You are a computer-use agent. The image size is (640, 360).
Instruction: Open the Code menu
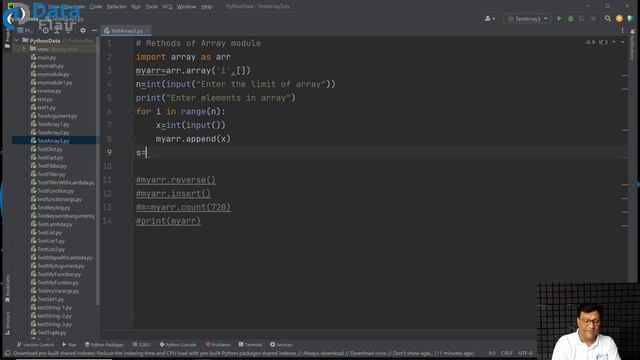coord(96,7)
